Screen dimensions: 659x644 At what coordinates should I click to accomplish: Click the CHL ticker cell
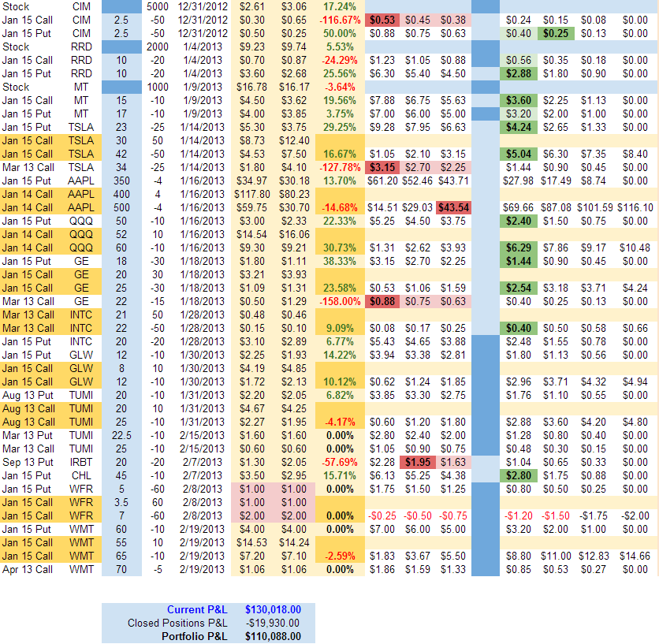[80, 475]
